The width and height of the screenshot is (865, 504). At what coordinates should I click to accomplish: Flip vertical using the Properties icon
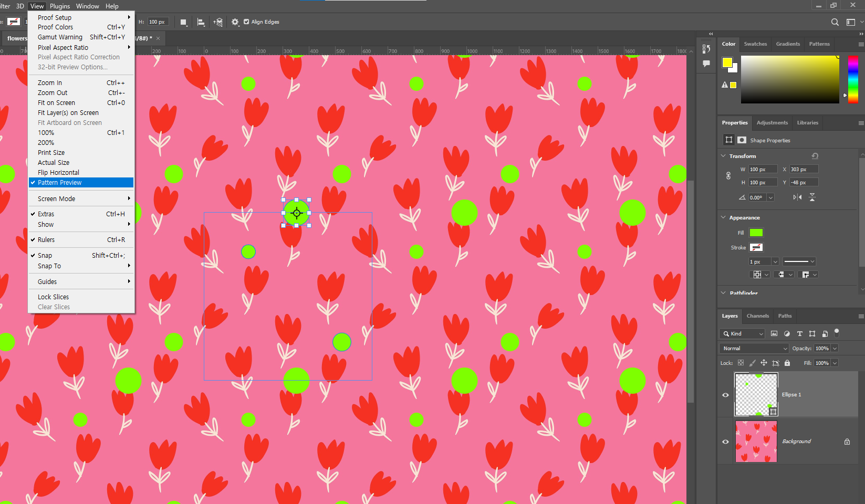coord(812,197)
